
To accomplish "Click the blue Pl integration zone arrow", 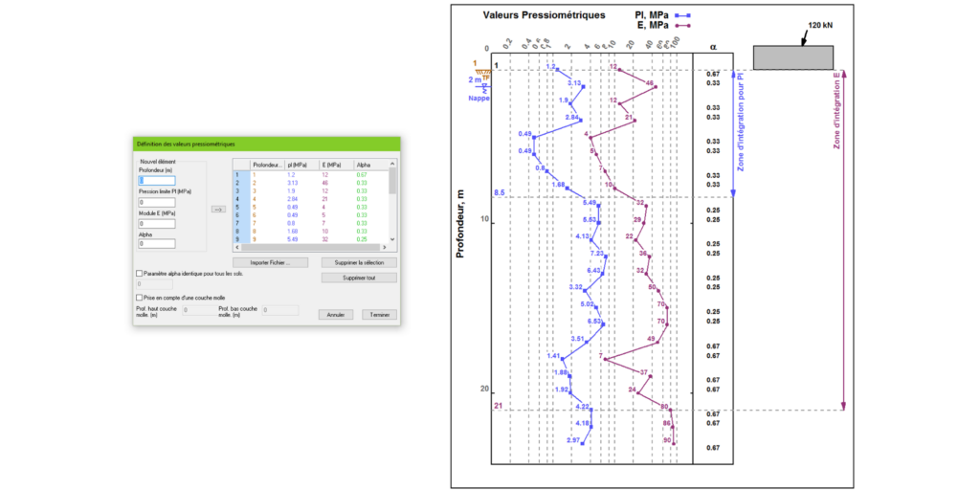I will click(732, 132).
